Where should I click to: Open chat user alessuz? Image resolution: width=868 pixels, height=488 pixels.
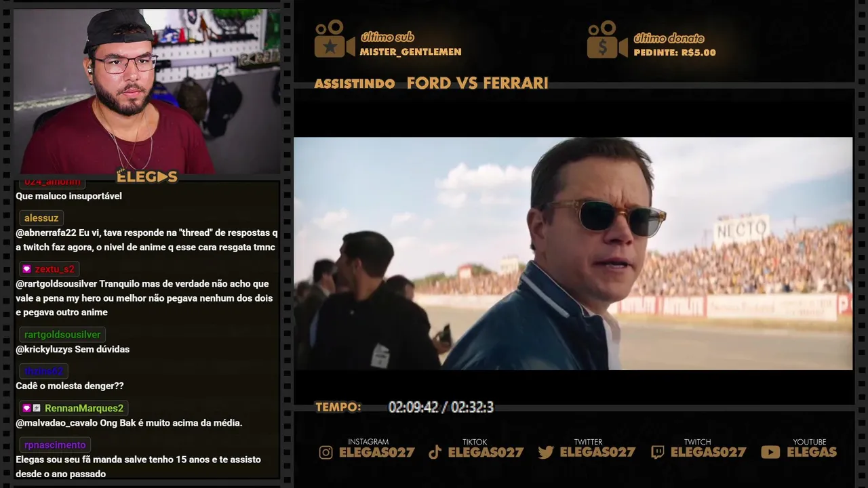point(41,218)
